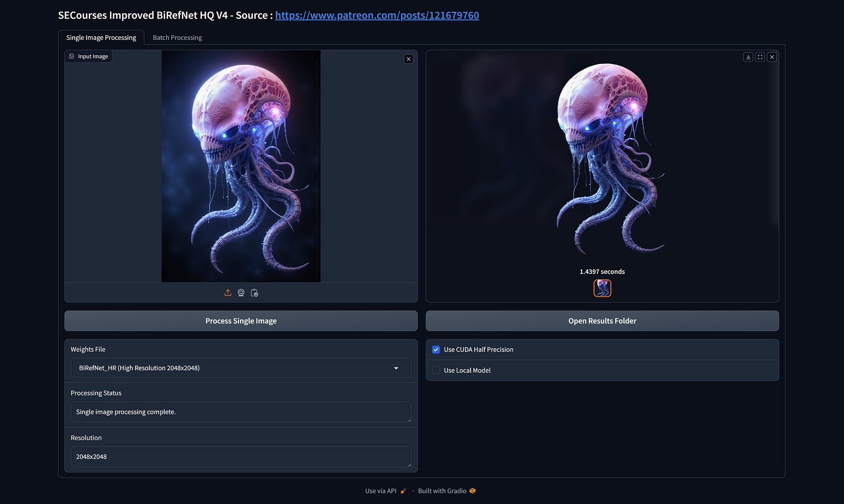Click the API rocket icon in footer
The width and height of the screenshot is (844, 504).
point(403,491)
